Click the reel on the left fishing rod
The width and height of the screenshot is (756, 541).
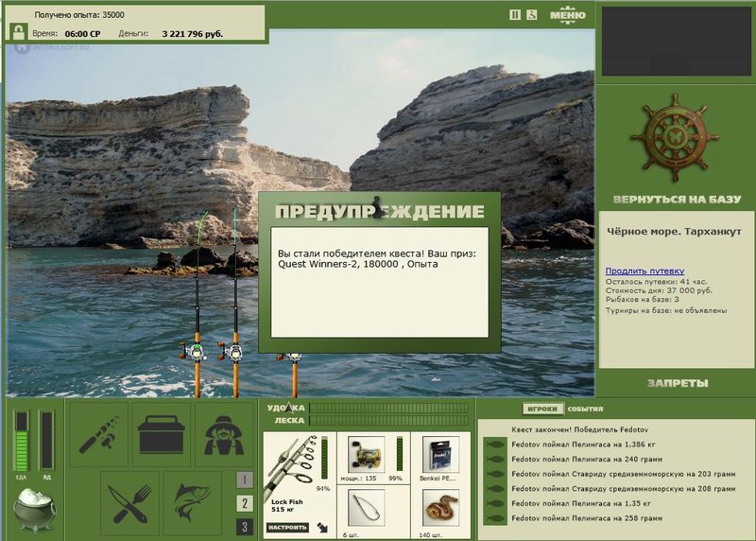[x=196, y=352]
